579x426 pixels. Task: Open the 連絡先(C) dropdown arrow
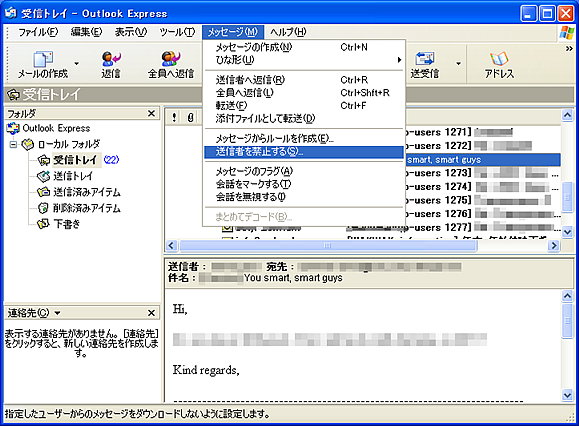(x=57, y=313)
